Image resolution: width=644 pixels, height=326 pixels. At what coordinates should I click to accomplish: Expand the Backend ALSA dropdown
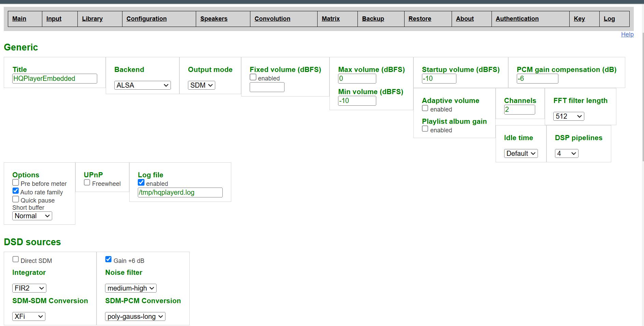coord(142,85)
